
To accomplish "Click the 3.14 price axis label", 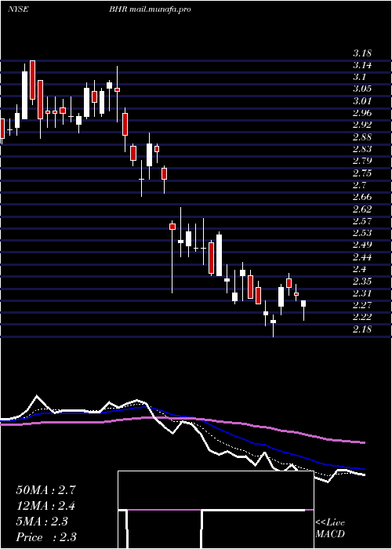I will click(362, 65).
